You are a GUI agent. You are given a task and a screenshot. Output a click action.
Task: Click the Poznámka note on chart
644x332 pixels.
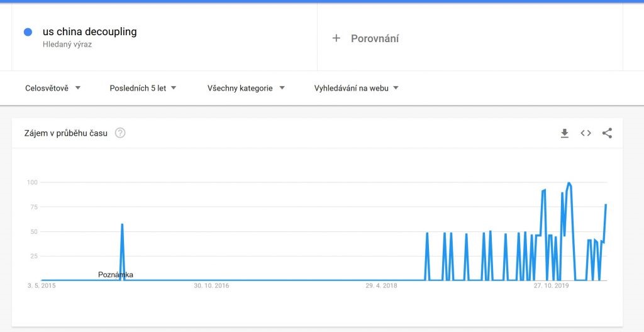(x=116, y=275)
